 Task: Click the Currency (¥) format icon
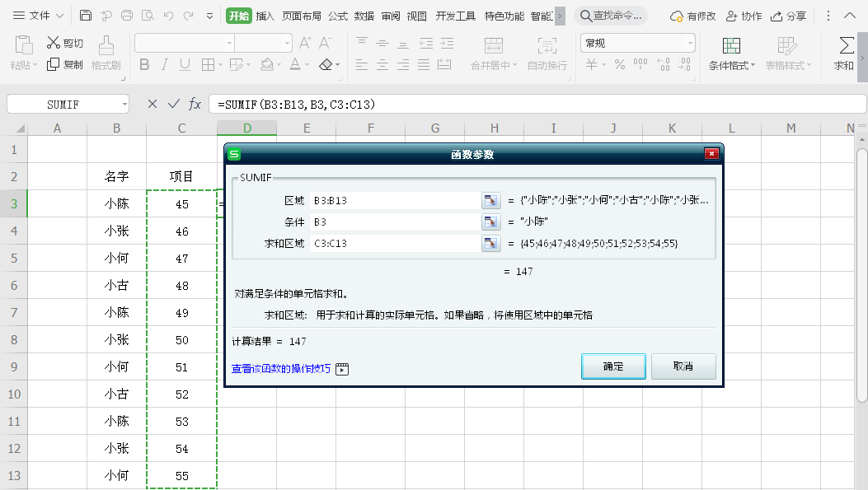(591, 65)
